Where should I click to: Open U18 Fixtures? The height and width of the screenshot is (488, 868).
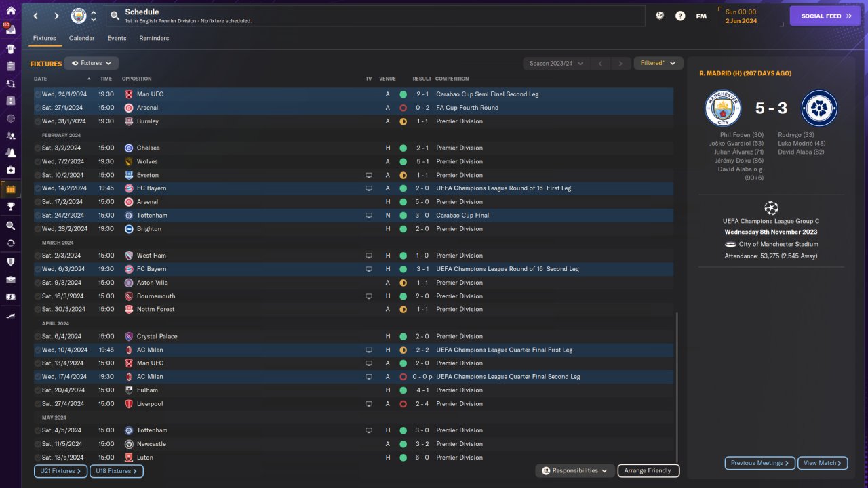click(117, 471)
